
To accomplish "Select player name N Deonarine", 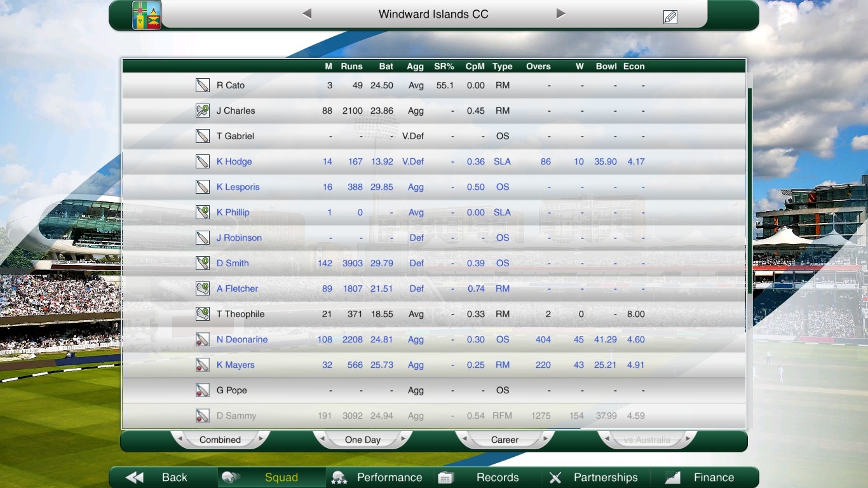I will 242,339.
